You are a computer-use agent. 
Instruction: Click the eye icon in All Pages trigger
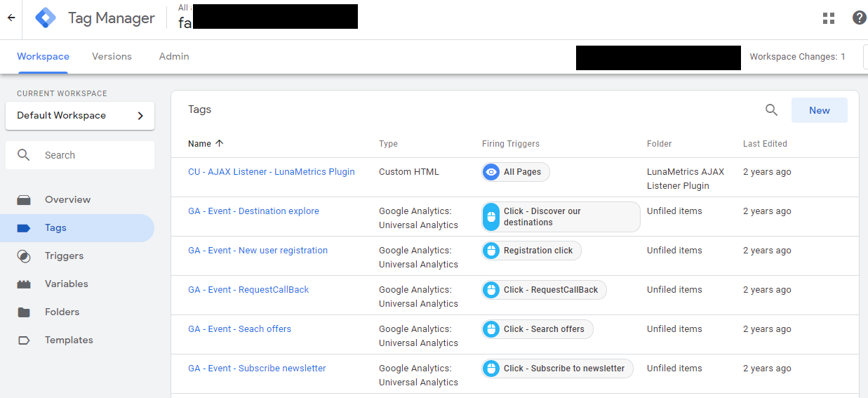coord(491,172)
